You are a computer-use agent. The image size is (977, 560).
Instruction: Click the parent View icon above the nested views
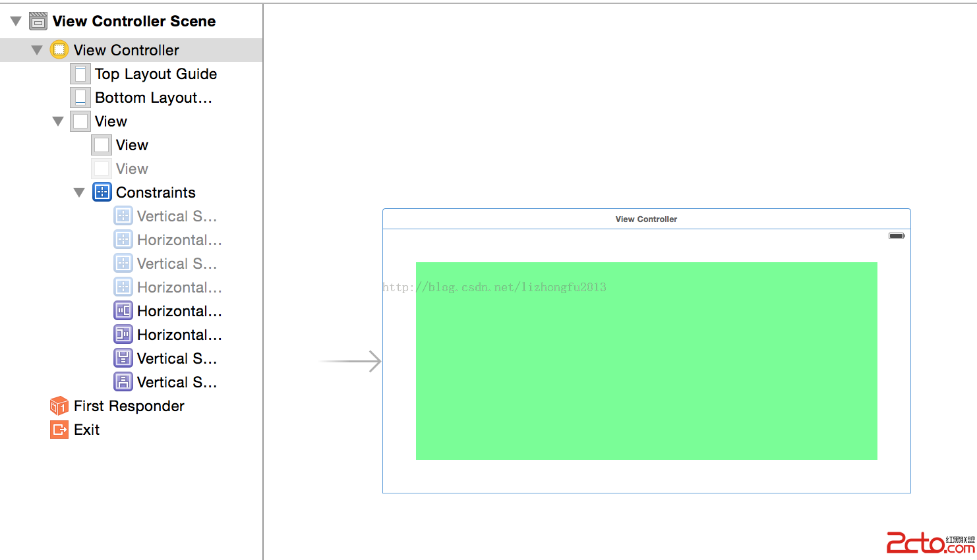click(80, 121)
